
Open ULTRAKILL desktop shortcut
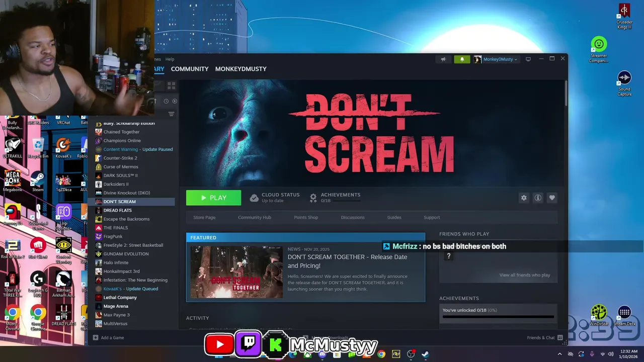tap(13, 148)
